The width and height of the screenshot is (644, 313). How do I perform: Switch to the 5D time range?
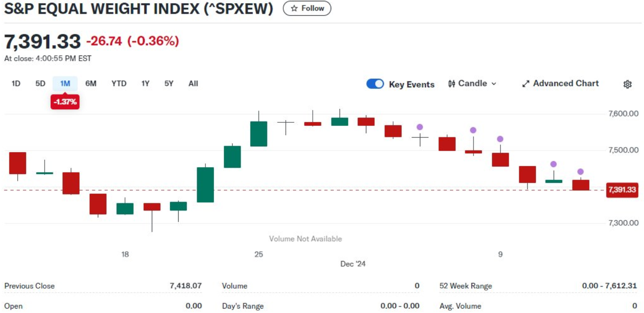click(x=40, y=84)
